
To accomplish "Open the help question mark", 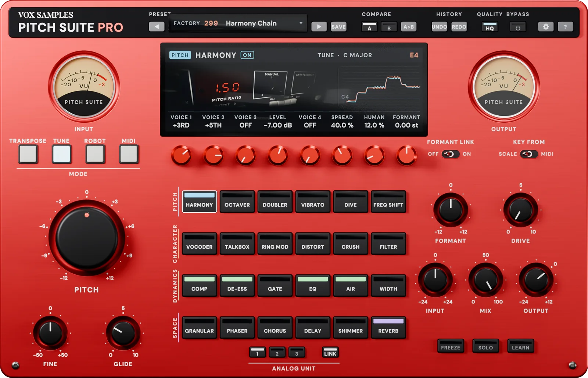I will click(x=565, y=26).
